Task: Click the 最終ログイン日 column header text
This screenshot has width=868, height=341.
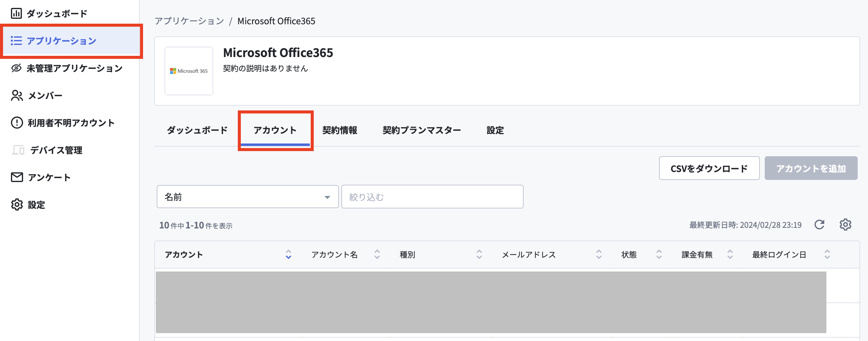Action: 779,255
